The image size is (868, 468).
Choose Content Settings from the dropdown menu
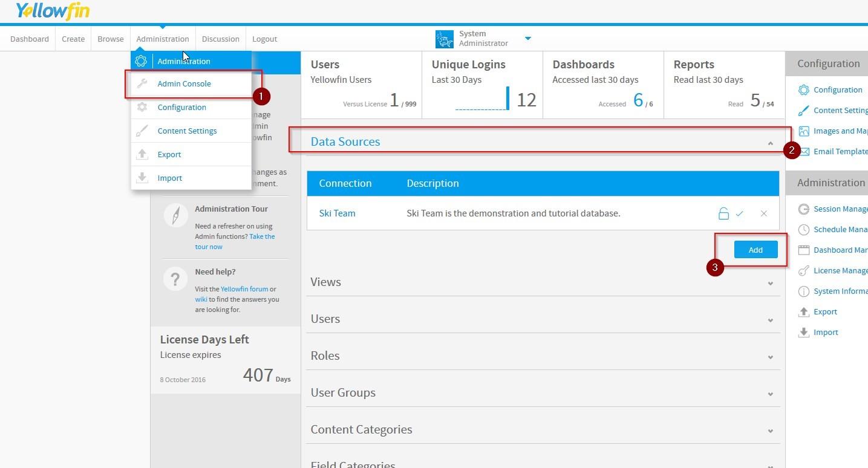(187, 131)
